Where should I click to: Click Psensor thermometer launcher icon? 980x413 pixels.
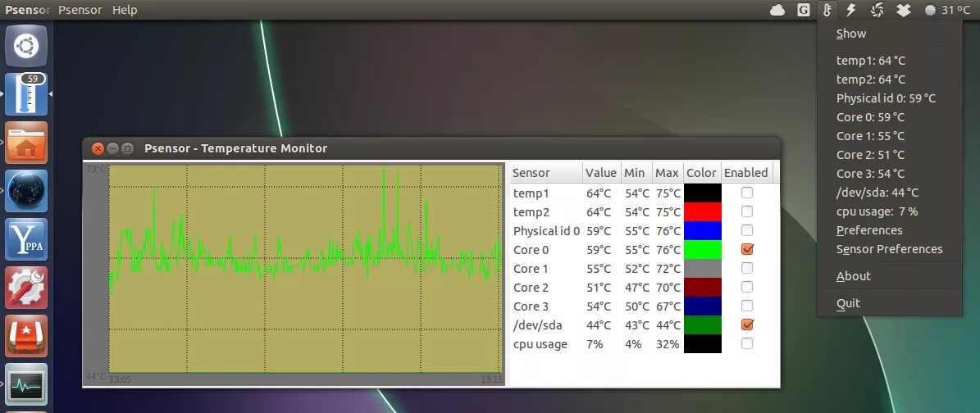pyautogui.click(x=26, y=93)
